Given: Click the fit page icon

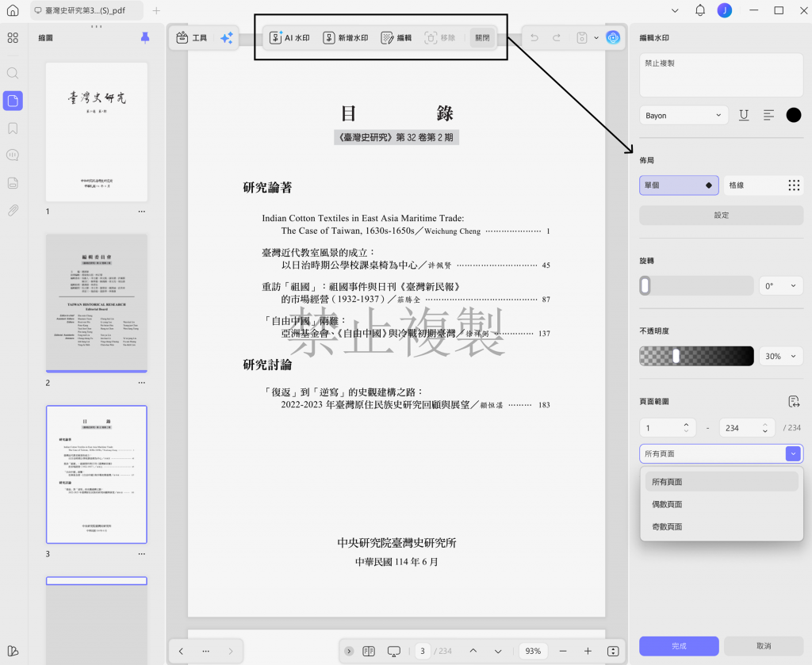Looking at the screenshot, I should [613, 651].
